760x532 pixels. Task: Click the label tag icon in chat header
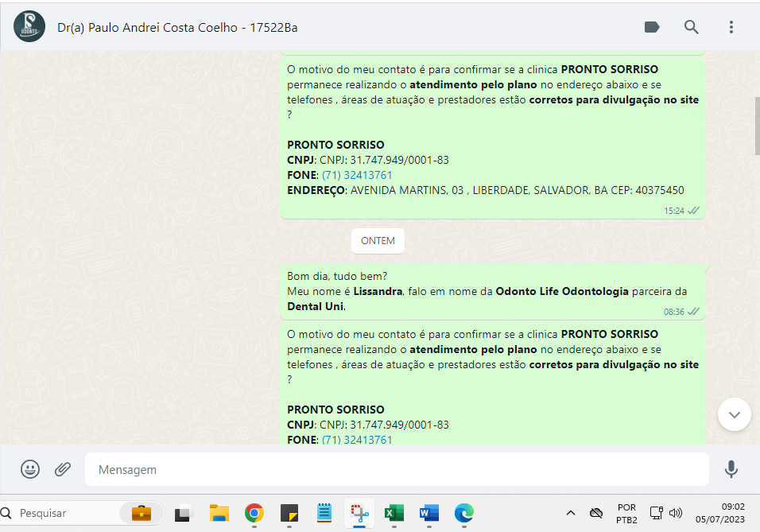point(651,27)
